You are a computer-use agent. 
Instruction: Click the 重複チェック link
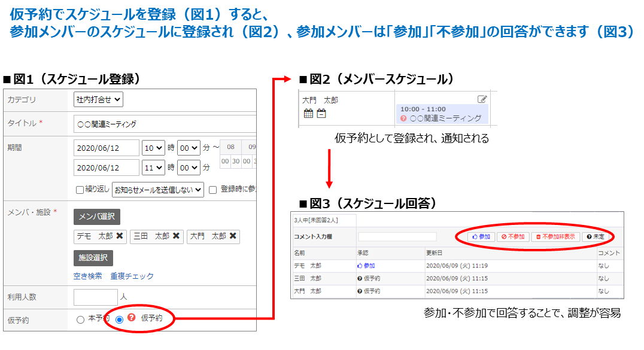(132, 276)
